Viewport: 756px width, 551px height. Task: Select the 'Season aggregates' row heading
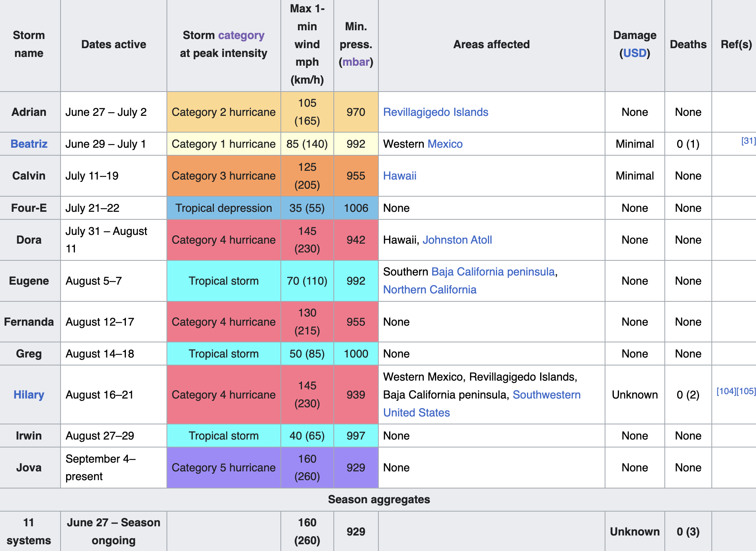[x=378, y=500]
